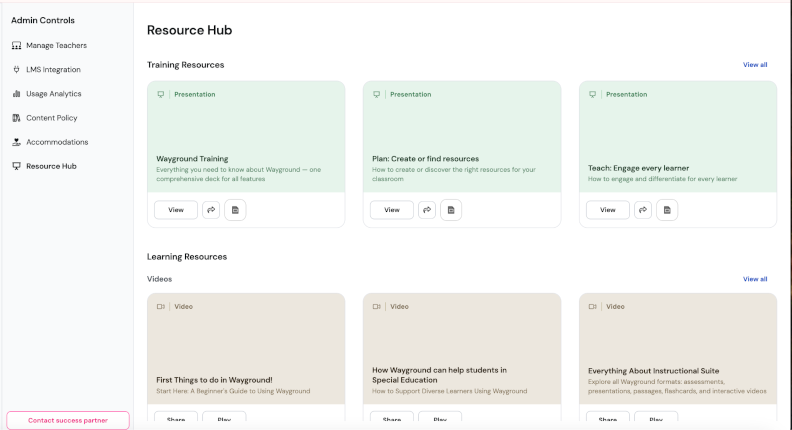View Plan: Create or find resources
Image resolution: width=792 pixels, height=430 pixels.
point(391,210)
